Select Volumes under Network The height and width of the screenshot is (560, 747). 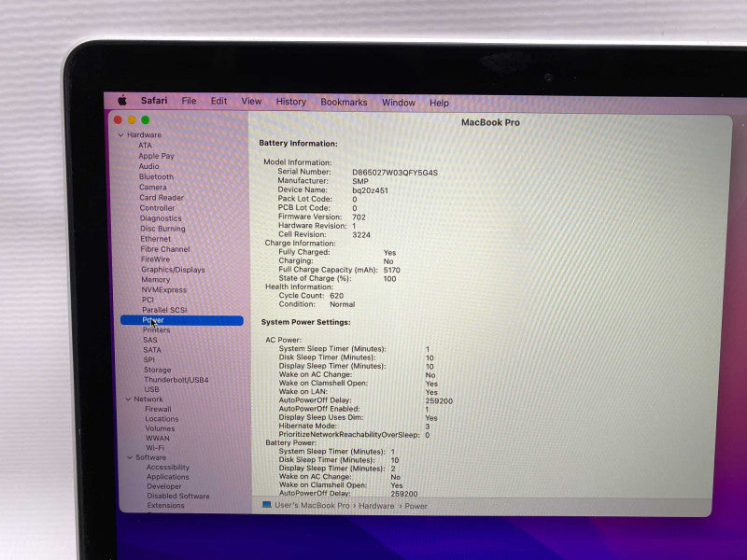(x=160, y=428)
